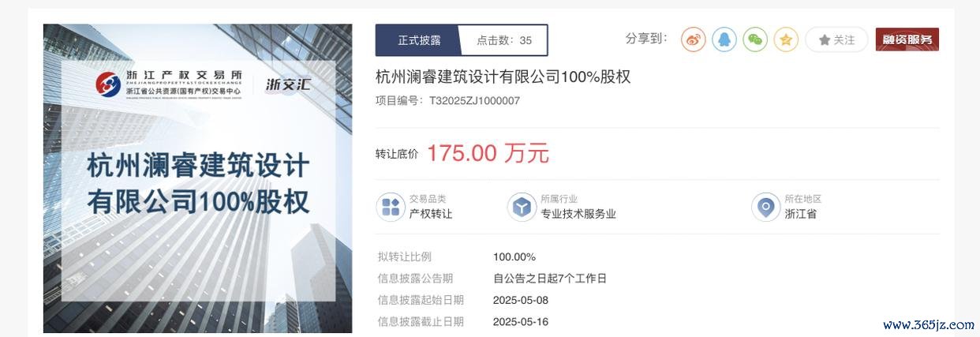The image size is (980, 337).
Task: Share to Qzone star icon
Action: [786, 39]
